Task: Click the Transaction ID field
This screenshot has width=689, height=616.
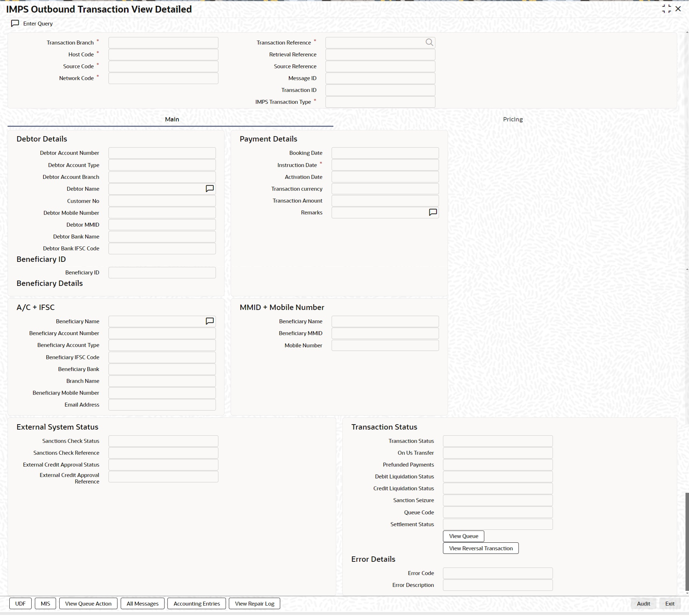Action: coord(380,90)
